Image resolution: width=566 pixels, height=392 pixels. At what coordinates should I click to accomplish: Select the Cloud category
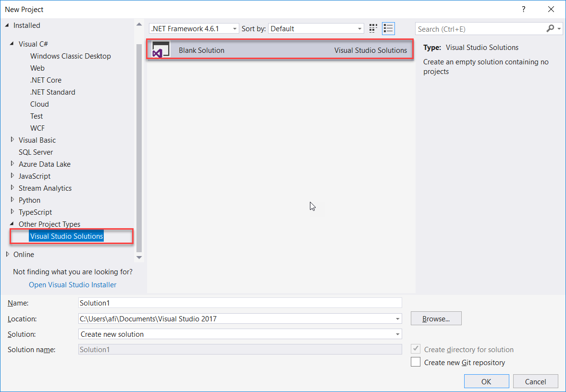(39, 104)
